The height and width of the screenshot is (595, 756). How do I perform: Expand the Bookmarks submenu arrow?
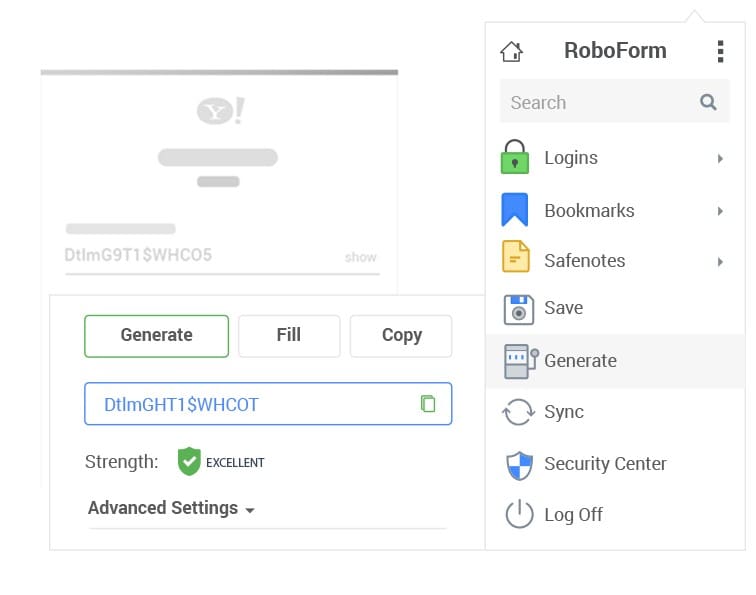point(720,211)
